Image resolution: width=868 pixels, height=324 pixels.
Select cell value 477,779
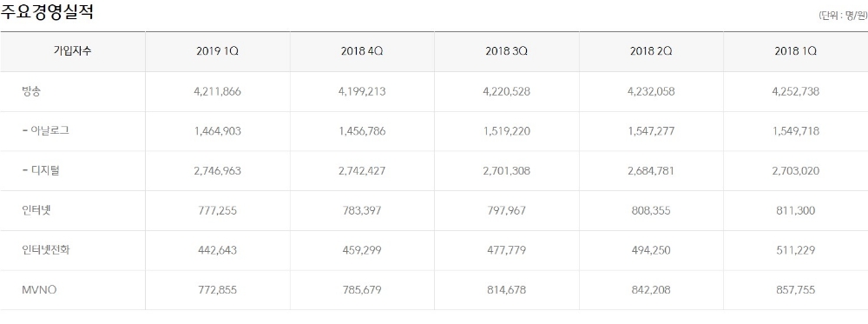click(507, 250)
